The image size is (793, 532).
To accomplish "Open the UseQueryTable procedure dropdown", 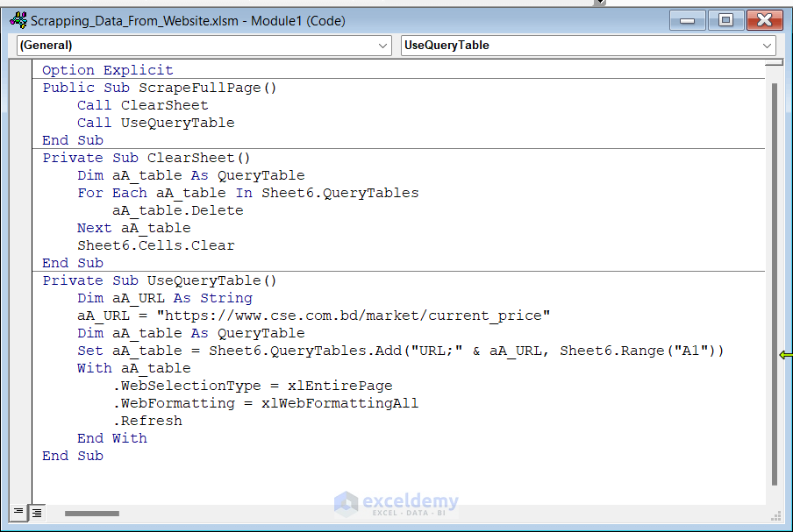I will pyautogui.click(x=768, y=46).
